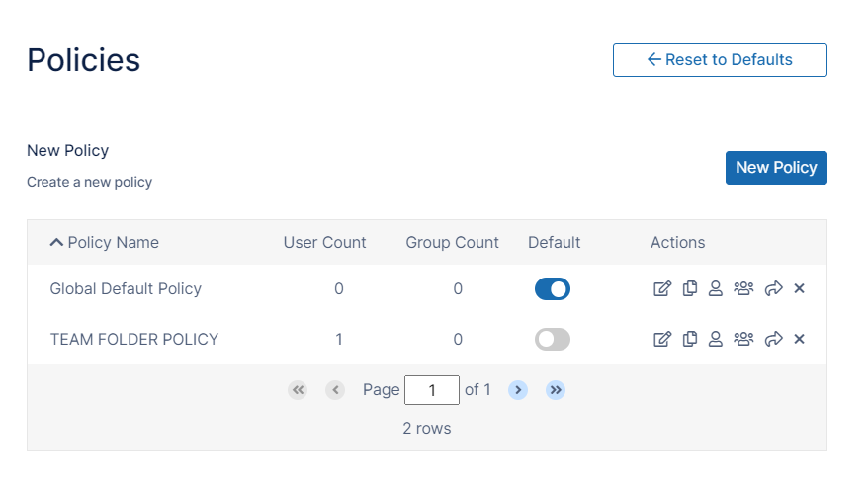Duplicate the TEAM FOLDER POLICY
The height and width of the screenshot is (478, 868).
point(690,339)
